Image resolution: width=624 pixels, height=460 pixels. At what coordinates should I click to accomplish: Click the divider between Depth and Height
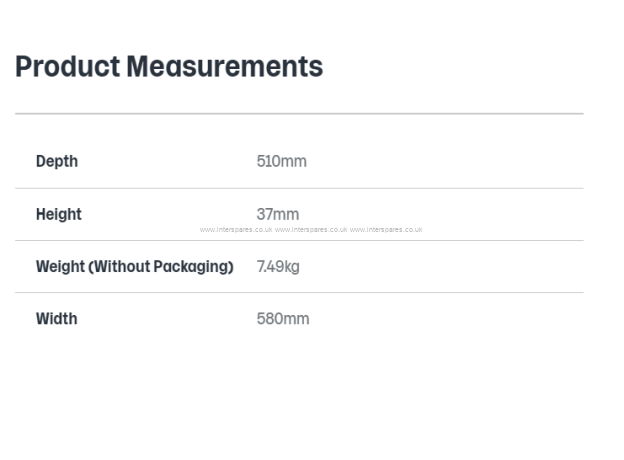(x=299, y=188)
